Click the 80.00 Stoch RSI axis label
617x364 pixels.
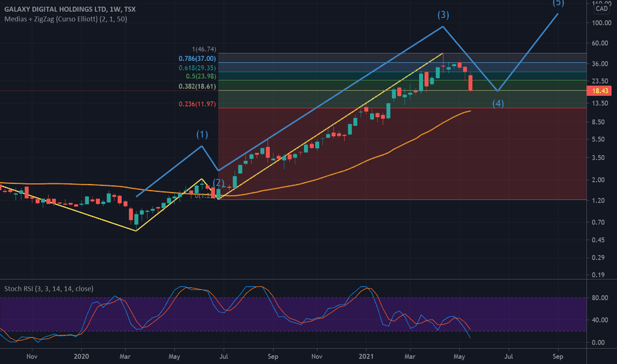click(600, 298)
